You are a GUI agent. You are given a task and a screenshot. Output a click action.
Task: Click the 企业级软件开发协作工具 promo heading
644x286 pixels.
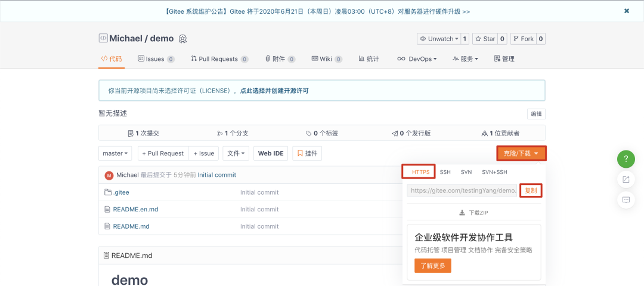464,238
